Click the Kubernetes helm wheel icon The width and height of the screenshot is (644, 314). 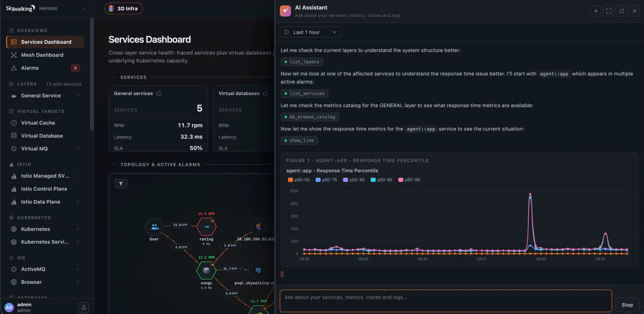coord(14,229)
